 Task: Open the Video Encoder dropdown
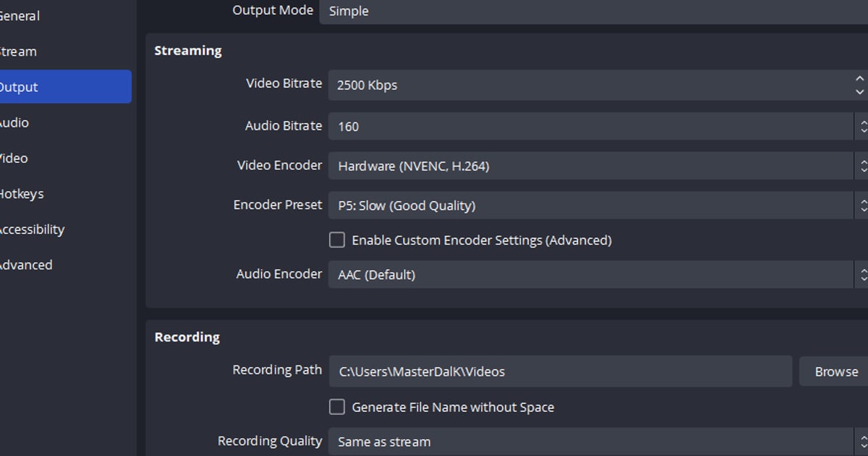[x=598, y=166]
